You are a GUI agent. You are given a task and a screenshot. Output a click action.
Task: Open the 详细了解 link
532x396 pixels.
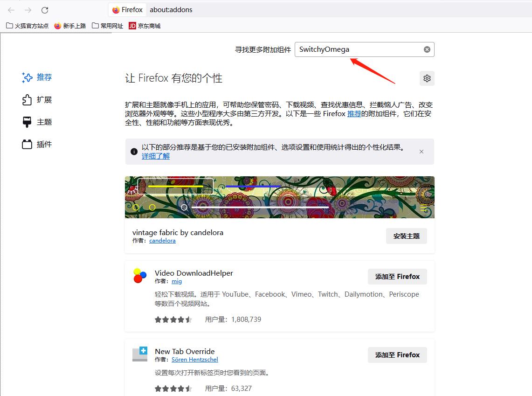[155, 156]
